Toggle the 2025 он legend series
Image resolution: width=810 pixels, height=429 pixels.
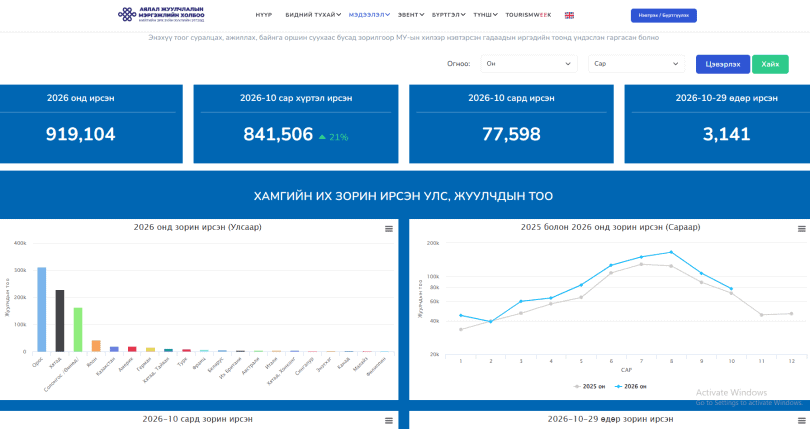point(589,386)
